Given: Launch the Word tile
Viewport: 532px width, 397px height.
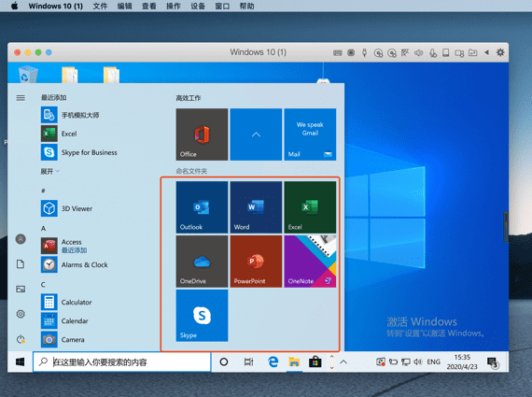Looking at the screenshot, I should click(256, 207).
